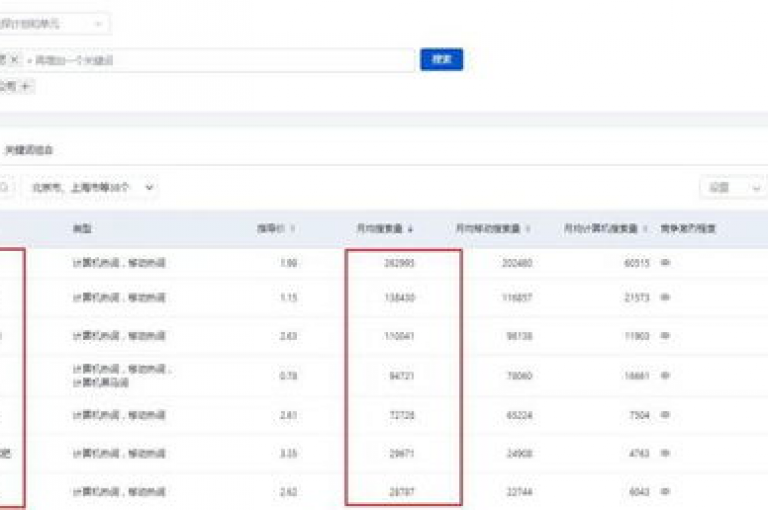Click the monthly search volume 72728
The width and height of the screenshot is (768, 510).
[402, 415]
